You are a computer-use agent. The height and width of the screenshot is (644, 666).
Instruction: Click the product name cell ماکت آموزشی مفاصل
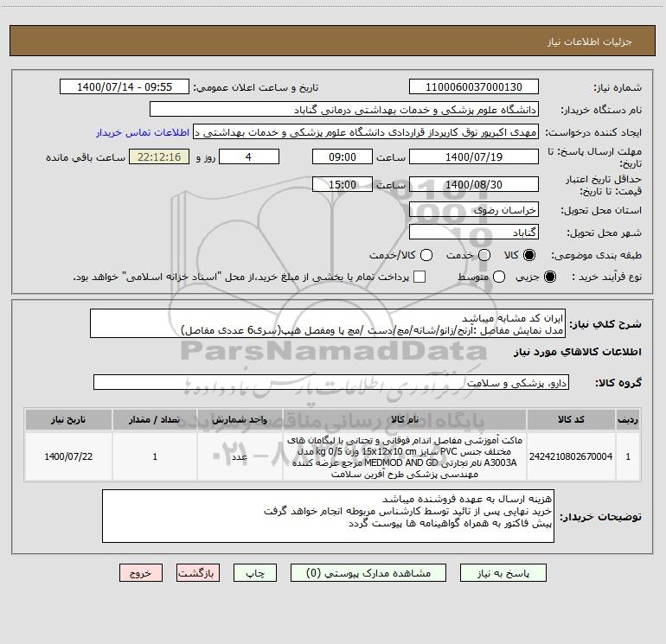pyautogui.click(x=405, y=456)
